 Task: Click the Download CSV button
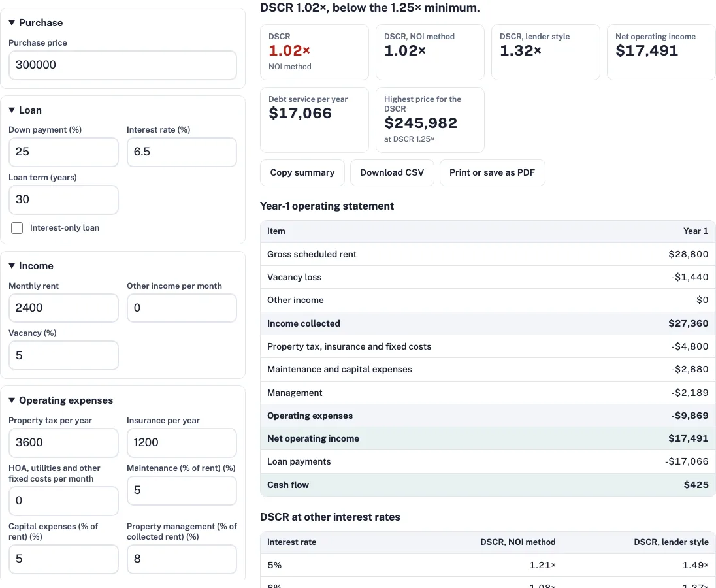[392, 172]
